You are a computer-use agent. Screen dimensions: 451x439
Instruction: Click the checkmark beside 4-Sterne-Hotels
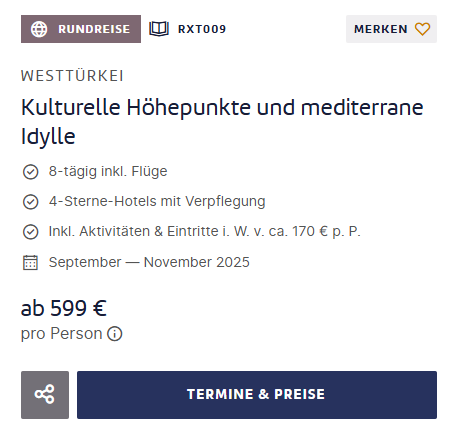(x=30, y=202)
